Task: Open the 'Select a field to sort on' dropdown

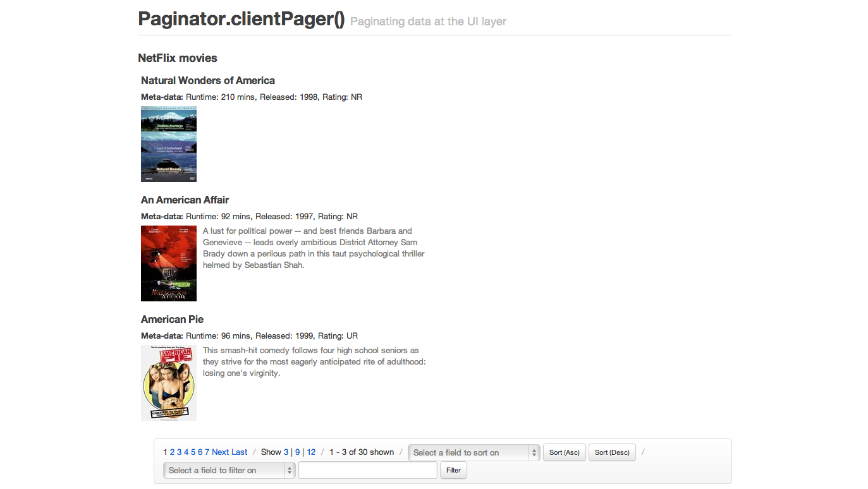Action: (474, 452)
